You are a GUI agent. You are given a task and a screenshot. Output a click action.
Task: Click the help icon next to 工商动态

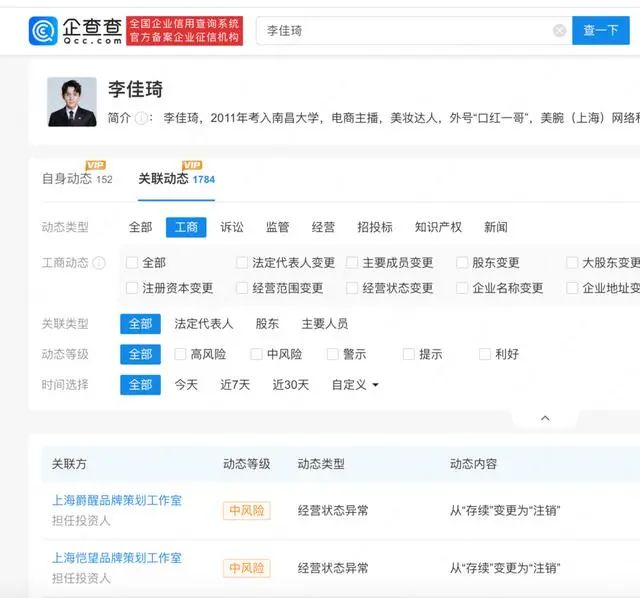pyautogui.click(x=99, y=263)
